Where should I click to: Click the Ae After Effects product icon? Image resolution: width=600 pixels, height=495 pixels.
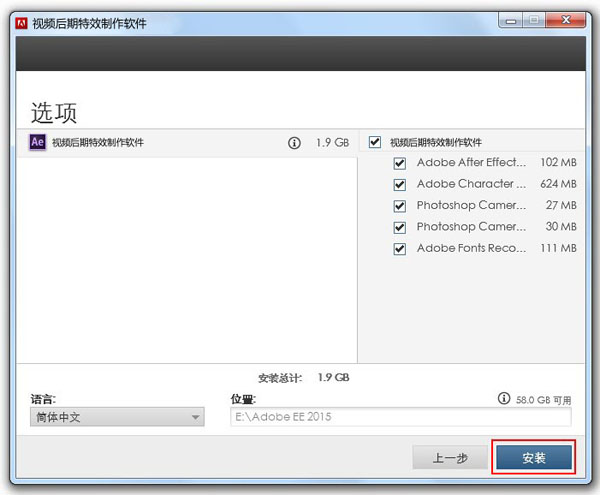[38, 142]
